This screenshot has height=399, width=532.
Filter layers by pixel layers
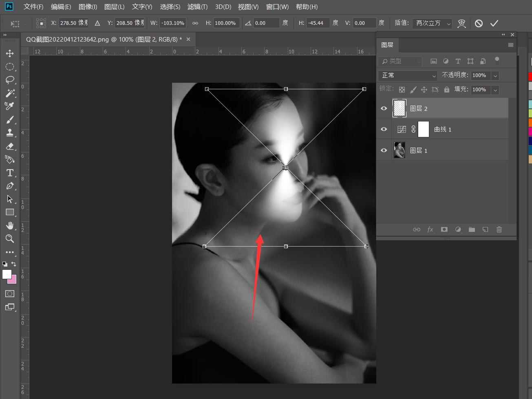(434, 61)
